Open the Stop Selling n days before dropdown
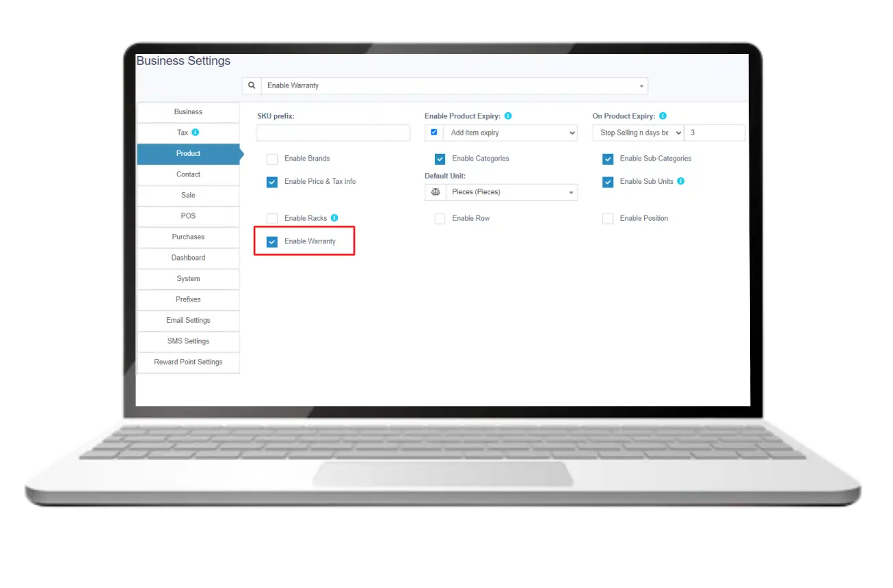 point(639,133)
